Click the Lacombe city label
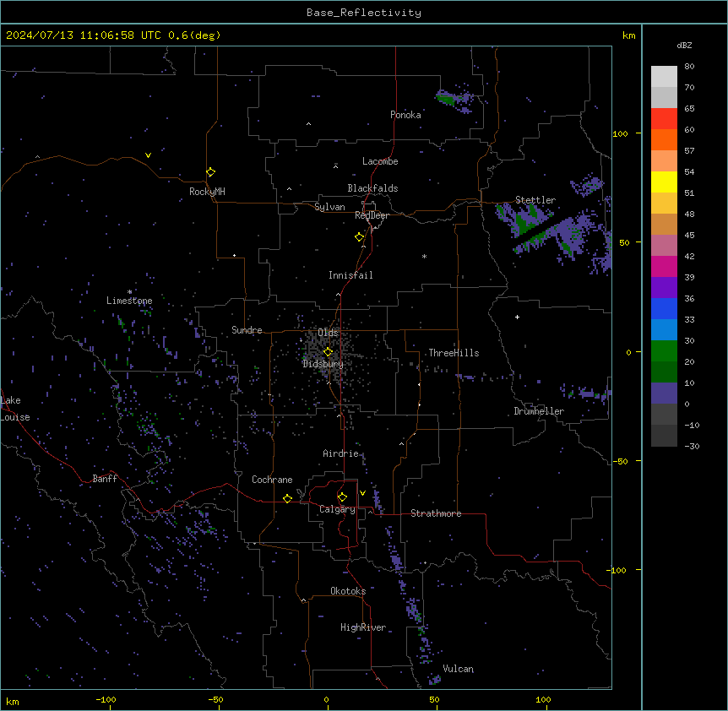728x711 pixels. [380, 161]
